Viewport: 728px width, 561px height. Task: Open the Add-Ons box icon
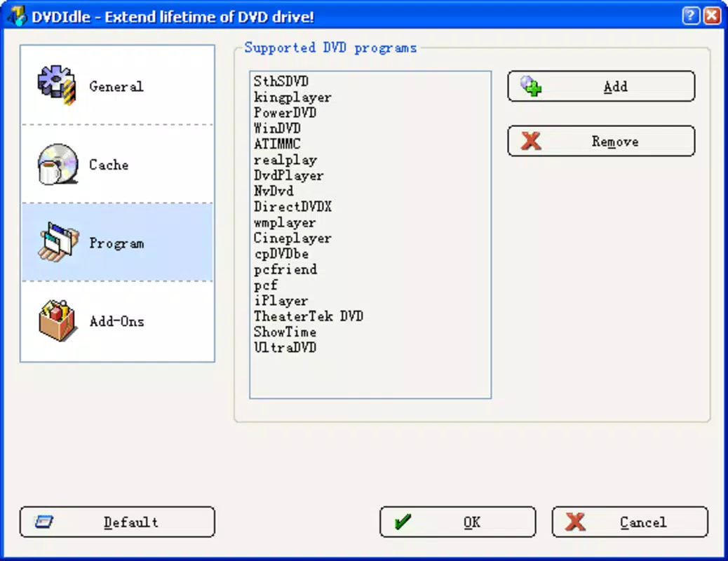[58, 320]
